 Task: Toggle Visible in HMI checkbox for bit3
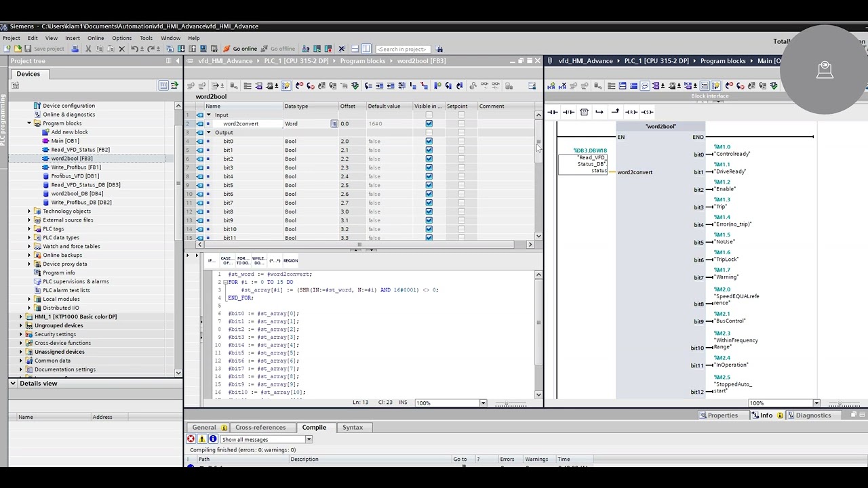point(429,168)
